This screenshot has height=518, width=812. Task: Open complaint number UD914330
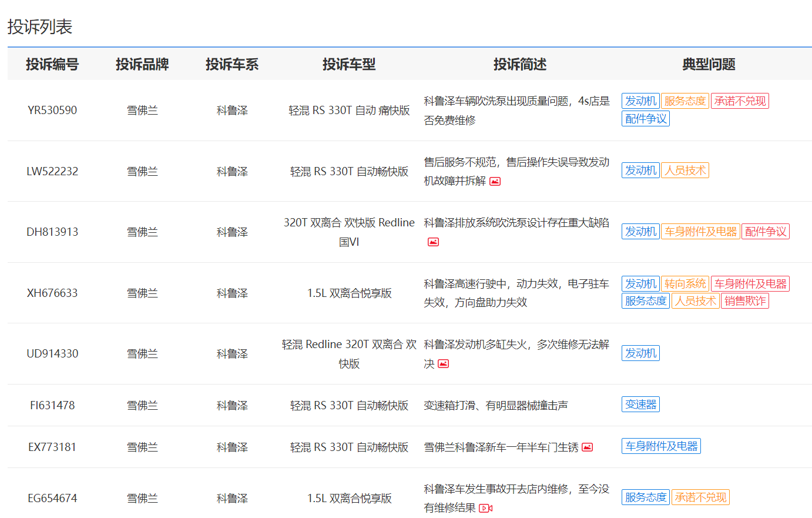[52, 354]
